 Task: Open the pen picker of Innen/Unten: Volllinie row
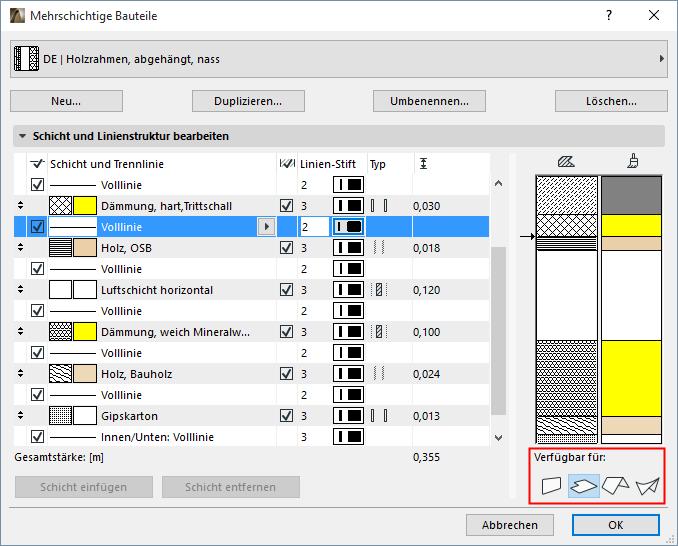(x=349, y=437)
